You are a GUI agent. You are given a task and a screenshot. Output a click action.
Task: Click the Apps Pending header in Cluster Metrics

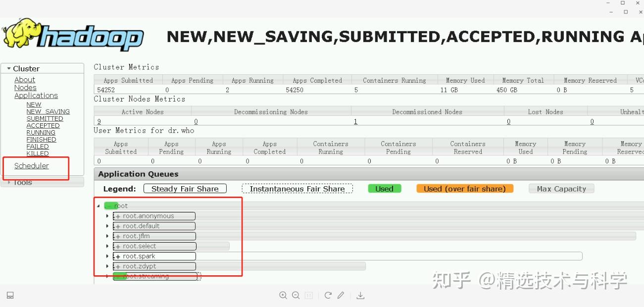point(192,80)
